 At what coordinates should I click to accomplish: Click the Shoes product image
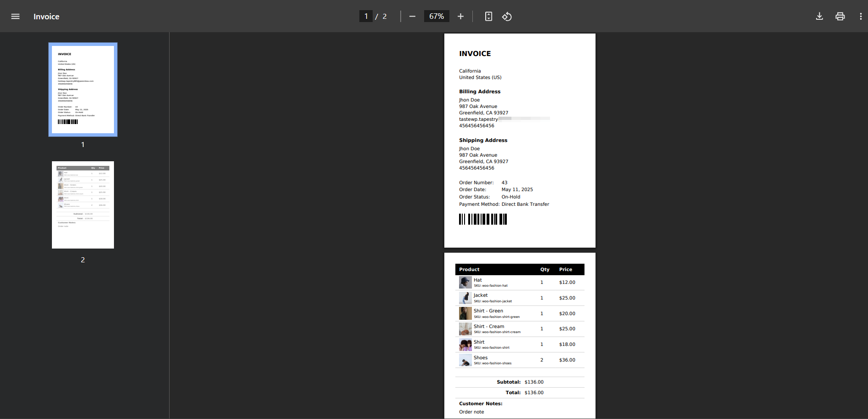(x=465, y=360)
